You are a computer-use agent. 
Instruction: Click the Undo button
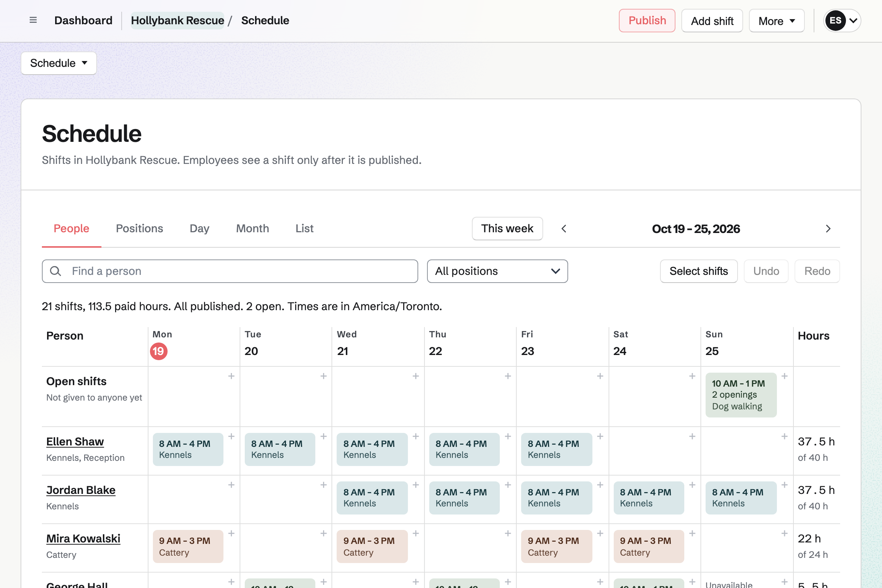pos(766,271)
